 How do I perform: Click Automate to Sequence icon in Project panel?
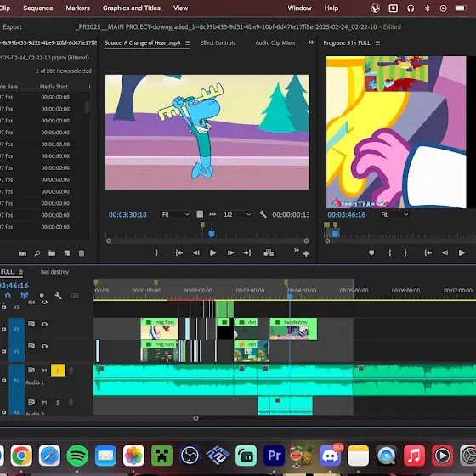pos(22,253)
